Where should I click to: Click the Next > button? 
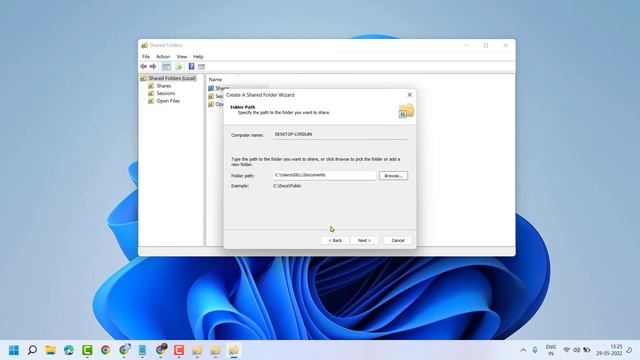(x=364, y=240)
